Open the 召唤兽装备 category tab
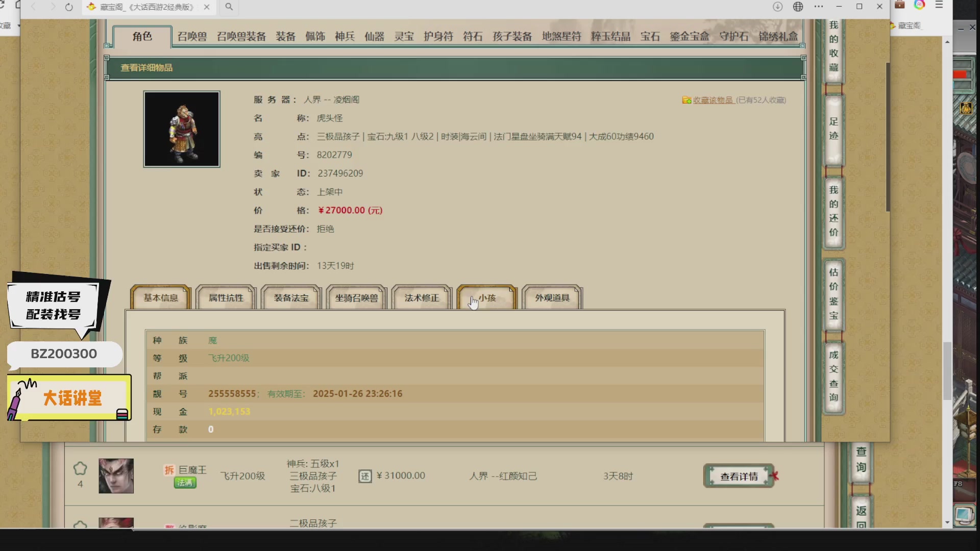 241,36
